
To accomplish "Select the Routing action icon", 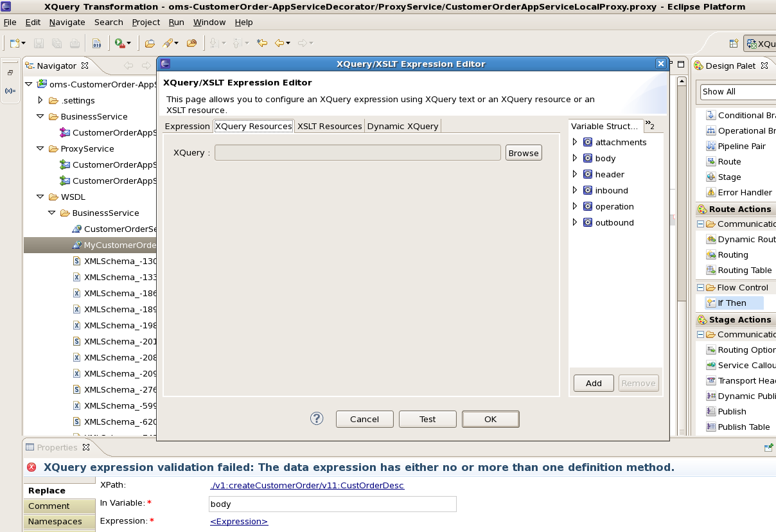I will [711, 254].
